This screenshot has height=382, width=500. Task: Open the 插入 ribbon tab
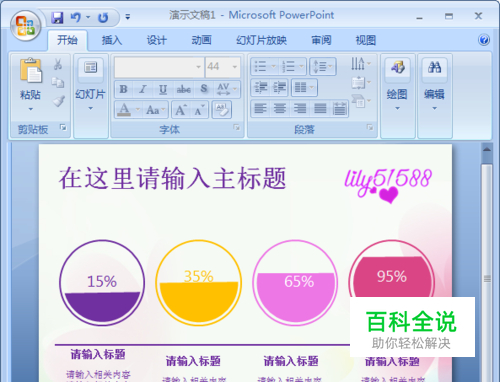point(112,40)
